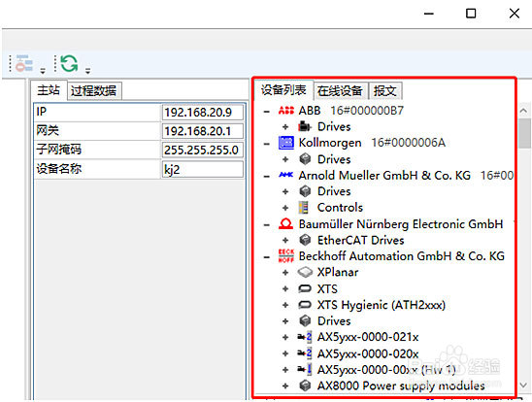This screenshot has height=402, width=532.
Task: Click the AX5yxx-0000-021x drive icon
Action: tap(304, 337)
